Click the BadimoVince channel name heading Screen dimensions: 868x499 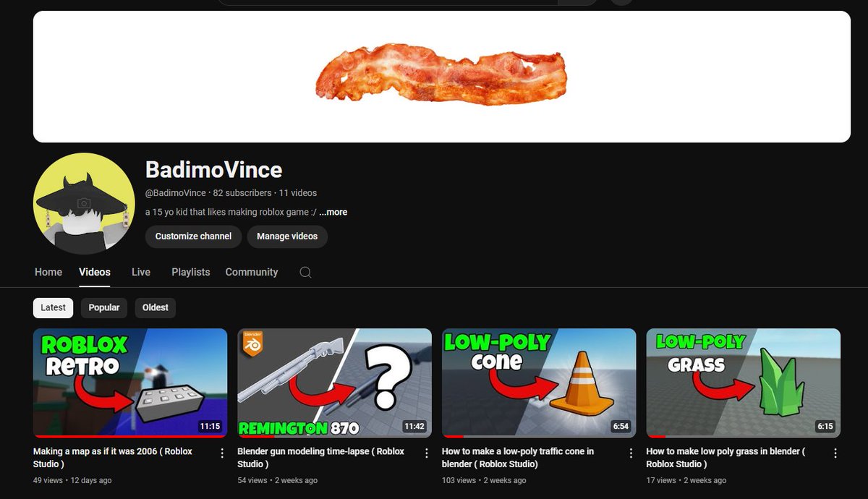coord(214,170)
